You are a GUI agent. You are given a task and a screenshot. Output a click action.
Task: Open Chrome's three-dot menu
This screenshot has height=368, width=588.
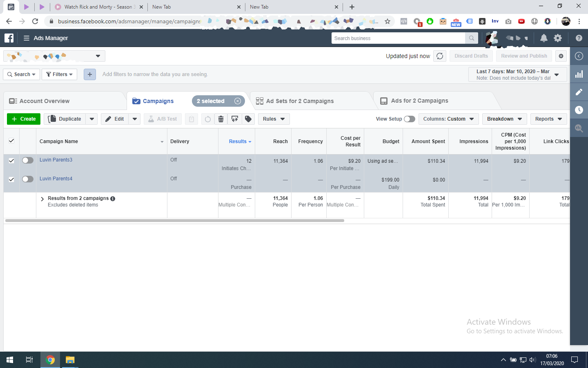point(579,21)
